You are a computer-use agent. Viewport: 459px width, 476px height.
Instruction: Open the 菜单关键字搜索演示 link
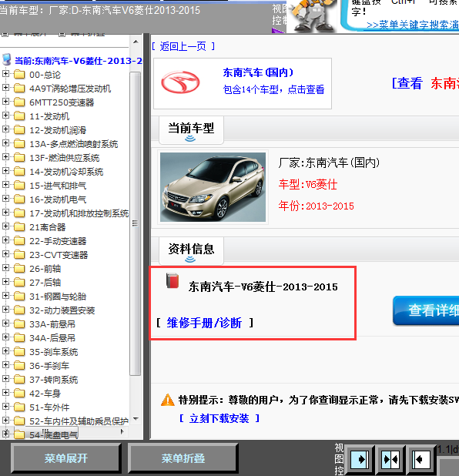coord(413,25)
